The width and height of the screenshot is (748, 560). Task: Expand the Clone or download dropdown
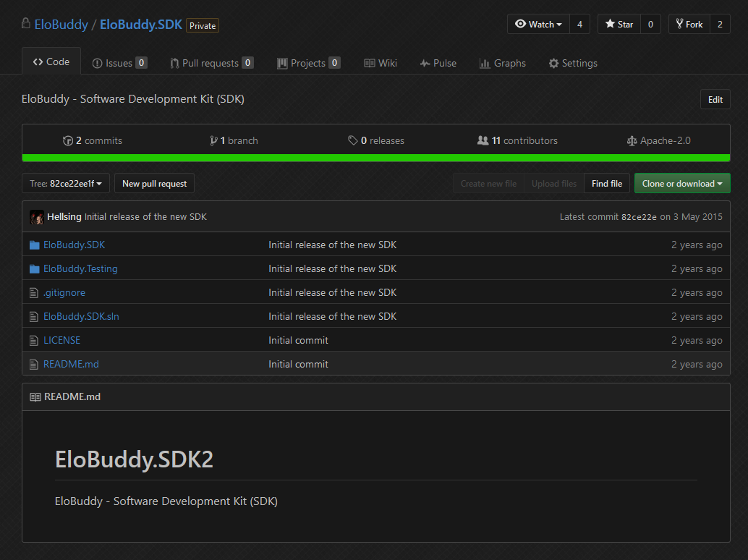coord(682,184)
